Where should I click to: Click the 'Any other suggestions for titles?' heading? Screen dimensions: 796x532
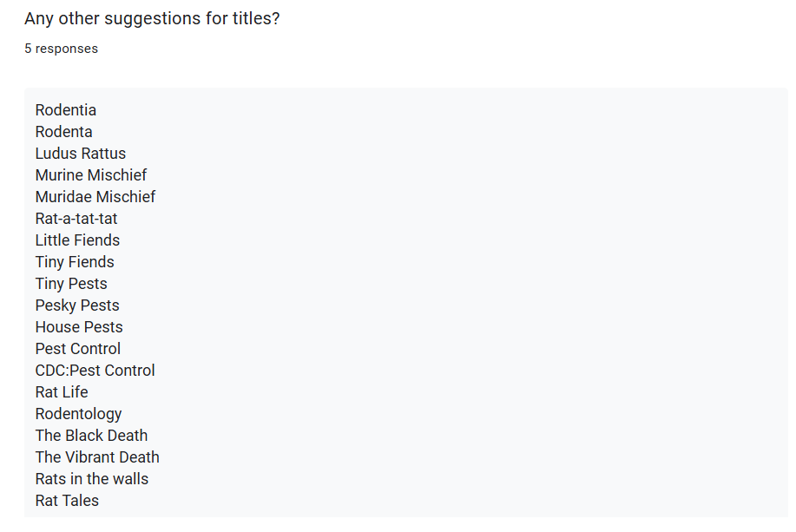(x=152, y=19)
